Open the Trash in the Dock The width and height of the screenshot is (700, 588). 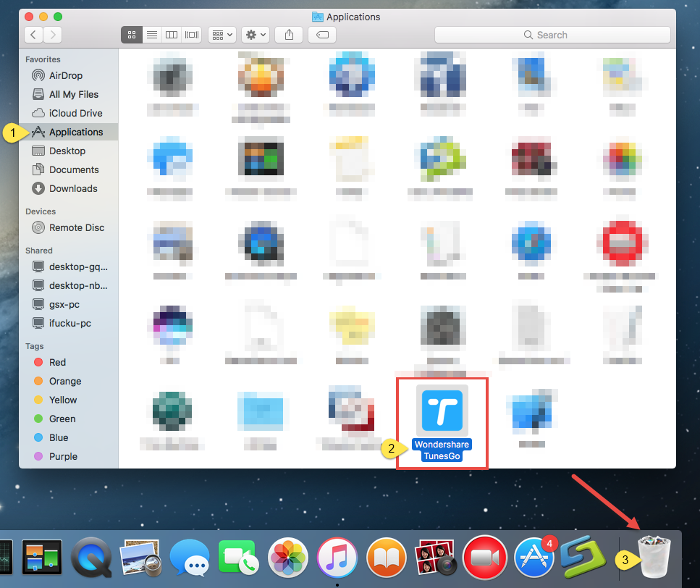coord(654,558)
